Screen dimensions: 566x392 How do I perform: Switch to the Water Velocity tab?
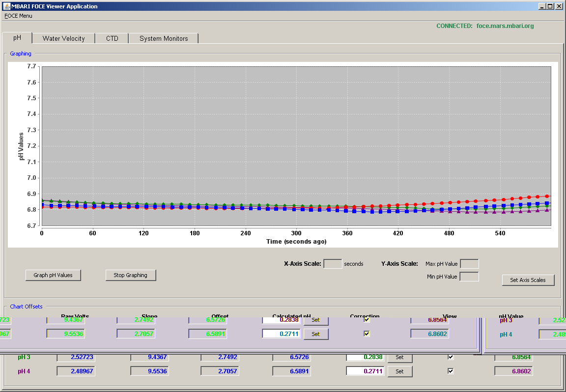click(63, 38)
